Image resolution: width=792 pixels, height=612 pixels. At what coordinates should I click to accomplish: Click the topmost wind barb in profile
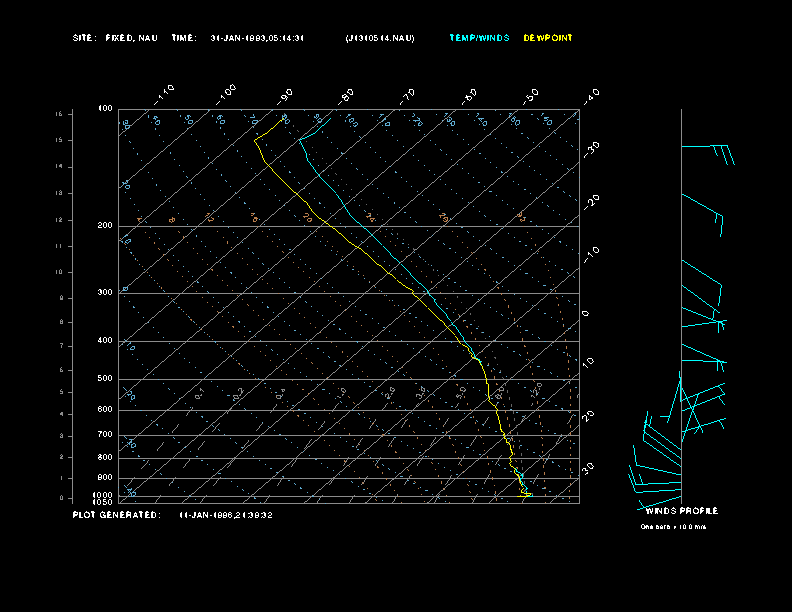pos(708,150)
